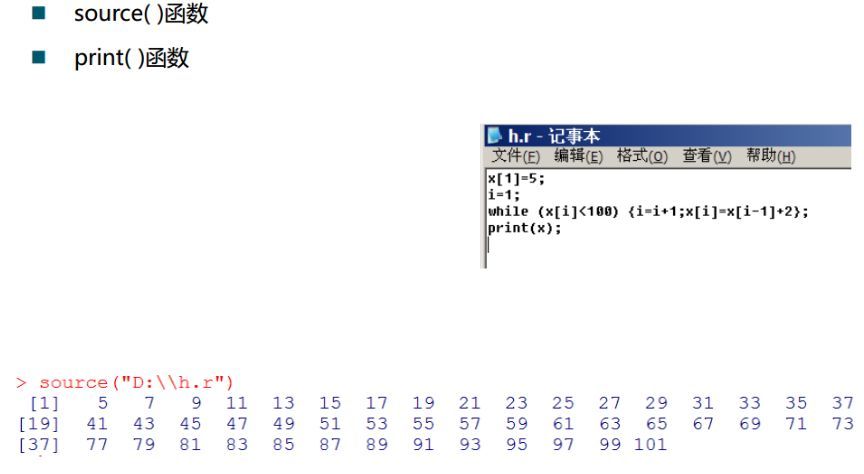Open the 格式(O) menu in Notepad
The height and width of the screenshot is (474, 864).
tap(642, 156)
